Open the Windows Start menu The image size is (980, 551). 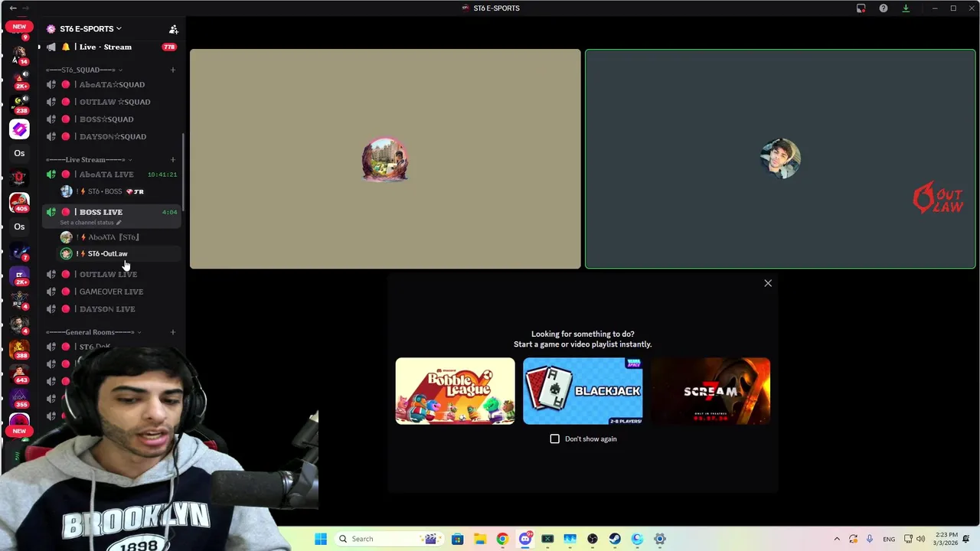pyautogui.click(x=321, y=539)
